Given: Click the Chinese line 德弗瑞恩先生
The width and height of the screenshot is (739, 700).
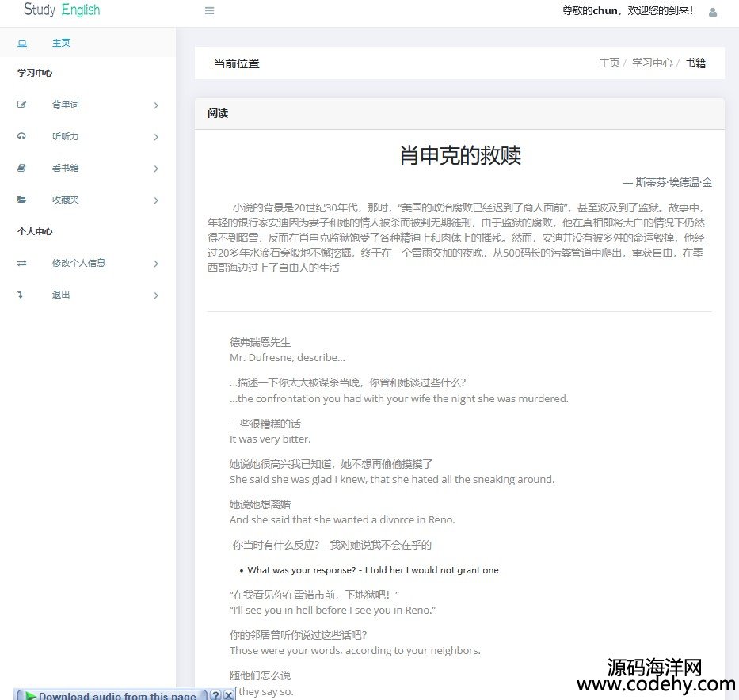Looking at the screenshot, I should [260, 342].
